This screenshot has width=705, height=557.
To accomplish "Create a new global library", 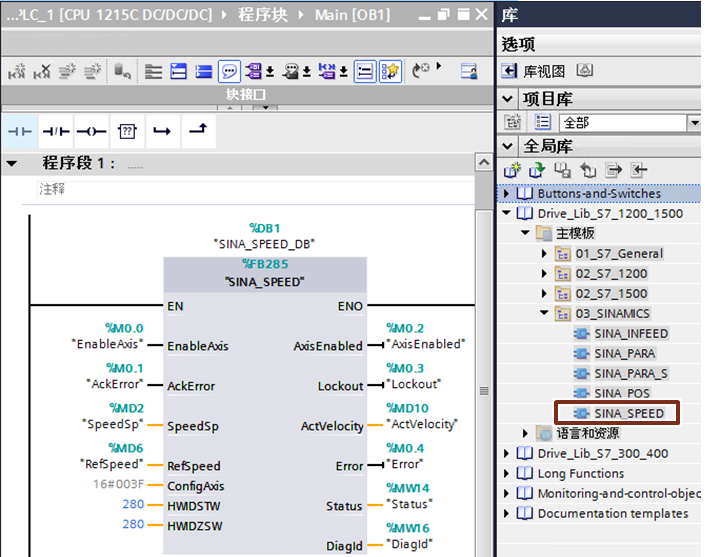I will click(x=513, y=171).
